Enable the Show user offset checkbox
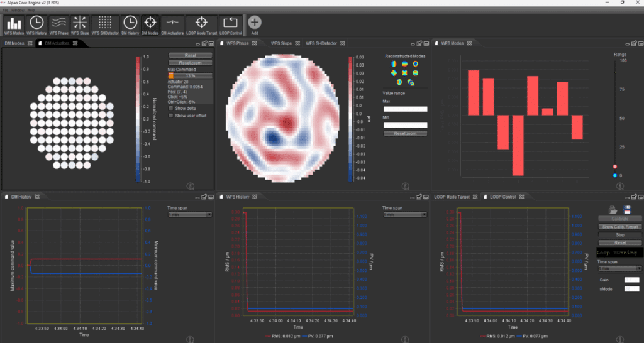 pyautogui.click(x=171, y=116)
